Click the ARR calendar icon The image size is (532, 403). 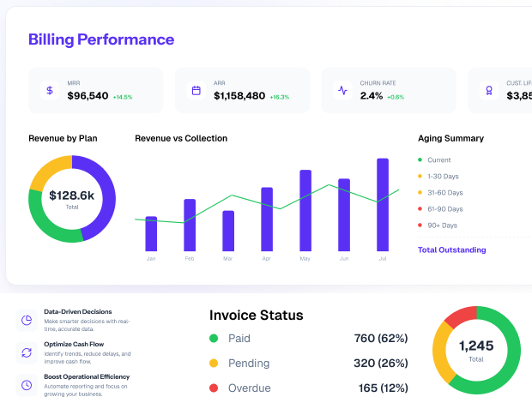pyautogui.click(x=196, y=91)
